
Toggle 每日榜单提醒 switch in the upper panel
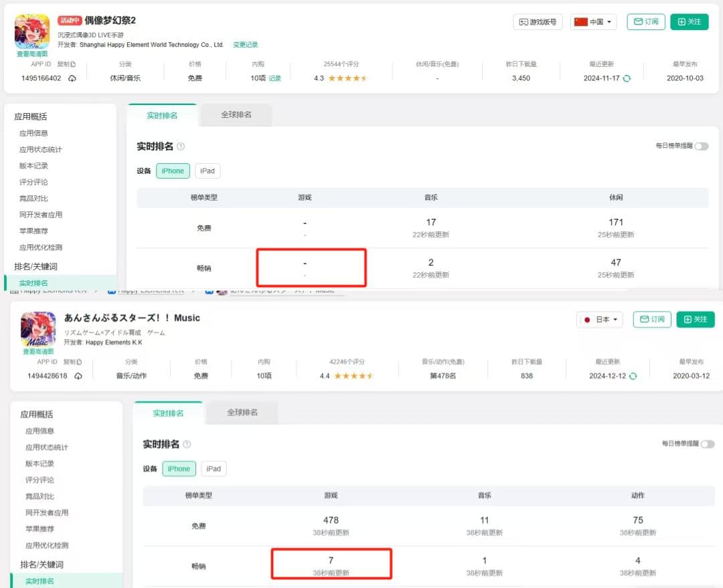point(701,146)
